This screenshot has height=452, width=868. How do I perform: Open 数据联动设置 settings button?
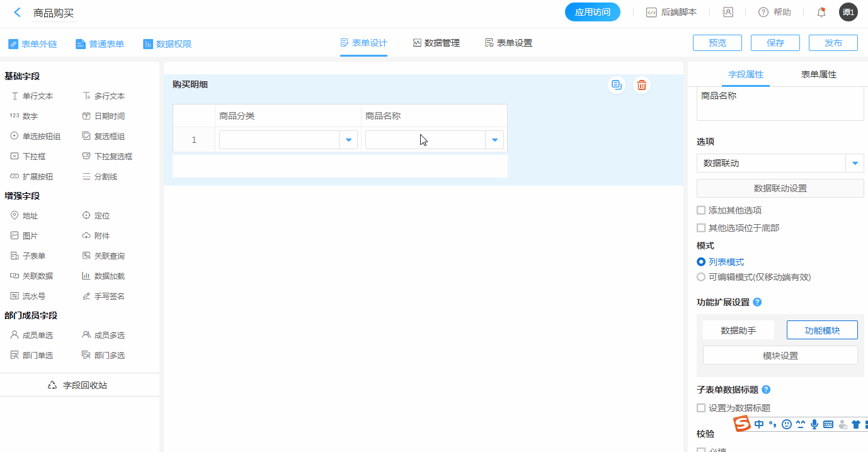coord(780,188)
